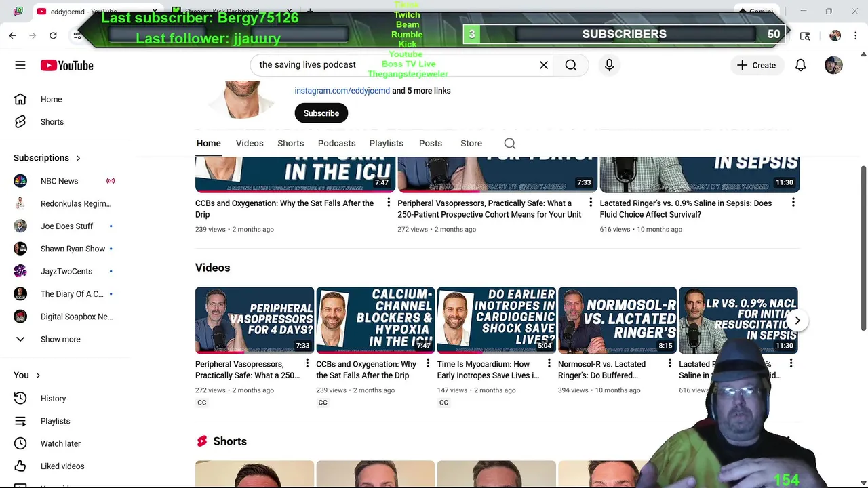
Task: Play Peripheral Vasopressors for 4 Days thumbnail
Action: point(254,321)
